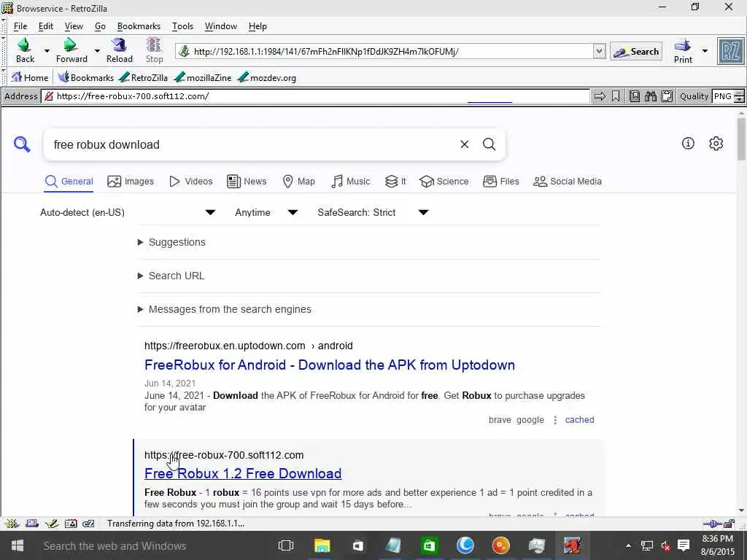Click the Back navigation button
The height and width of the screenshot is (560, 747).
[25, 50]
